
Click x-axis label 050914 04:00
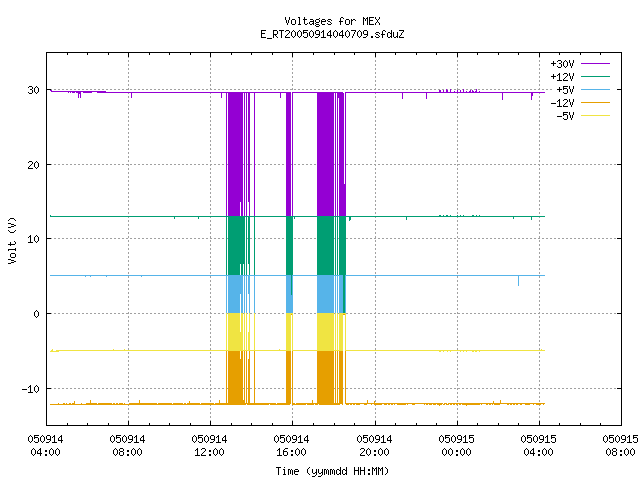pos(45,446)
